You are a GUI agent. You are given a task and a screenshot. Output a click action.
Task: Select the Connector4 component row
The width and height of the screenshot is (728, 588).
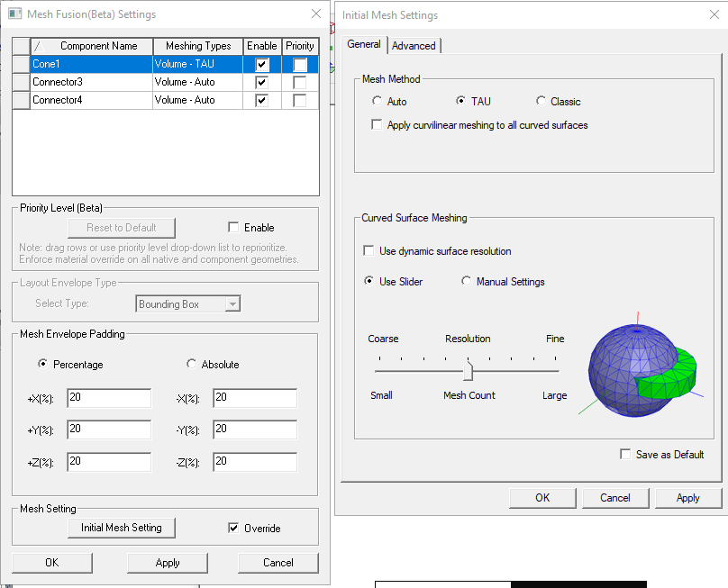tap(165, 100)
